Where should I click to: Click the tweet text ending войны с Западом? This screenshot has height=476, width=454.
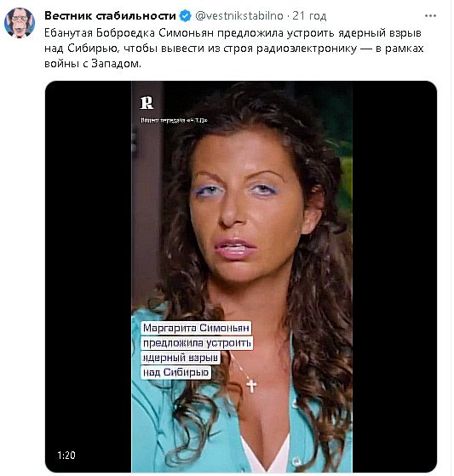pos(93,64)
